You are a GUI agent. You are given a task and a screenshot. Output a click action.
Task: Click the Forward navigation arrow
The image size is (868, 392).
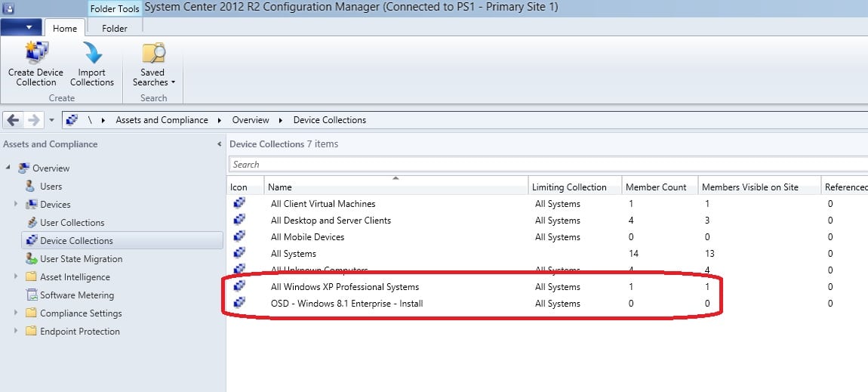[x=33, y=119]
